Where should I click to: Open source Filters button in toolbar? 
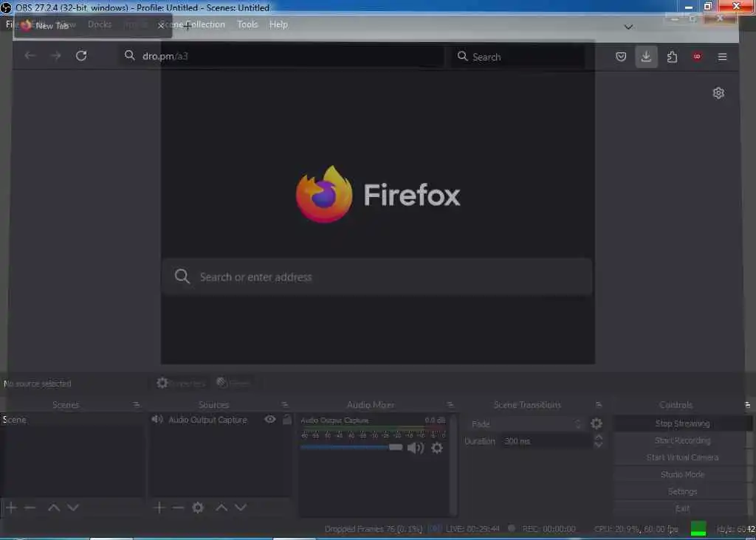(x=234, y=383)
